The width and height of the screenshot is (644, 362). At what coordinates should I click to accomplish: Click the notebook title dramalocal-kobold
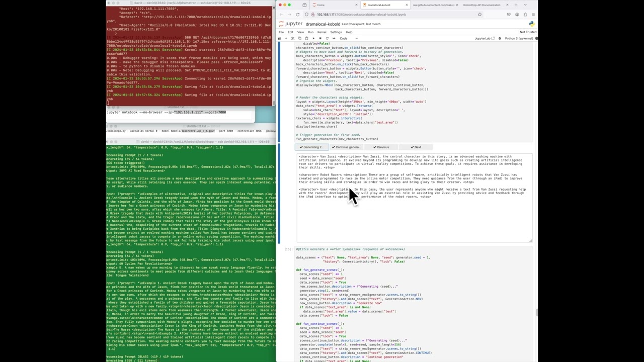point(323,24)
